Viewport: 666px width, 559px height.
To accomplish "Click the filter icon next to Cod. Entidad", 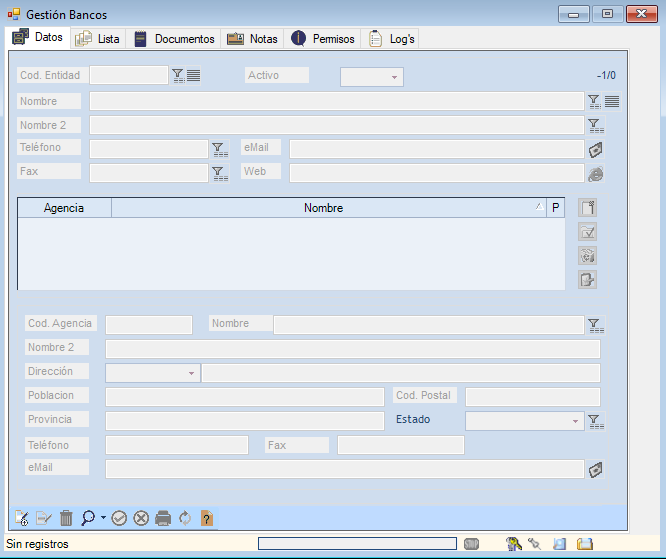I will [x=178, y=75].
